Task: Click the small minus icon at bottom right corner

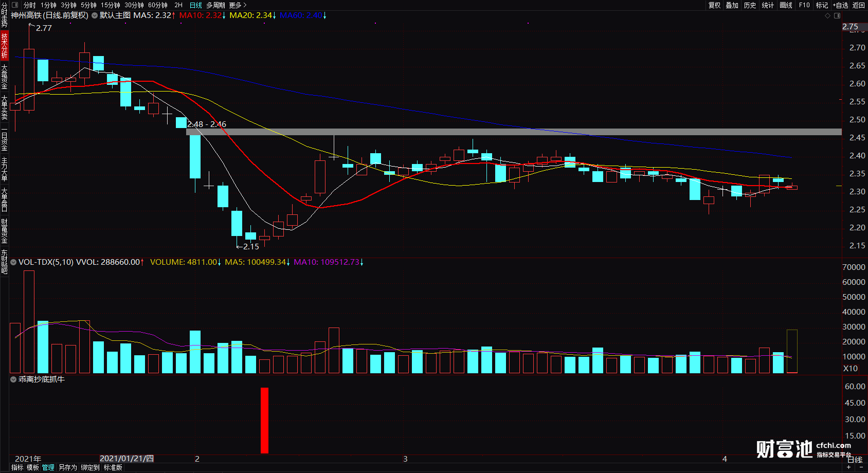Action: click(861, 467)
